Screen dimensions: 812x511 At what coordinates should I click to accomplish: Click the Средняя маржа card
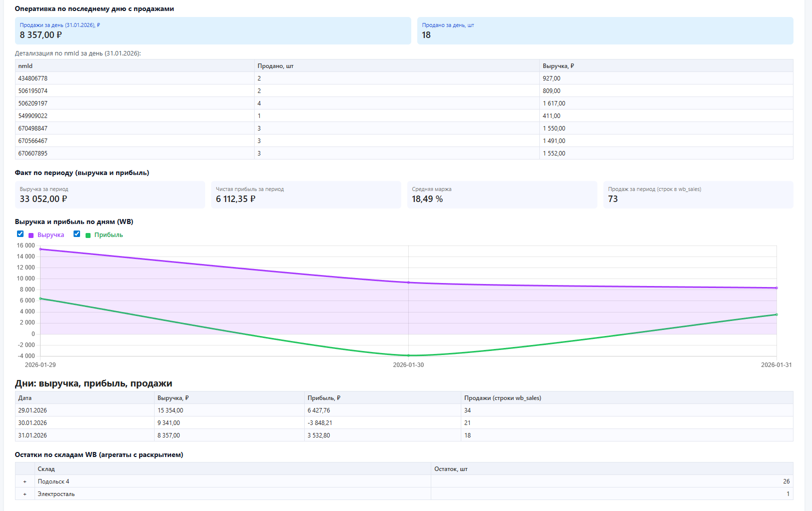[502, 194]
